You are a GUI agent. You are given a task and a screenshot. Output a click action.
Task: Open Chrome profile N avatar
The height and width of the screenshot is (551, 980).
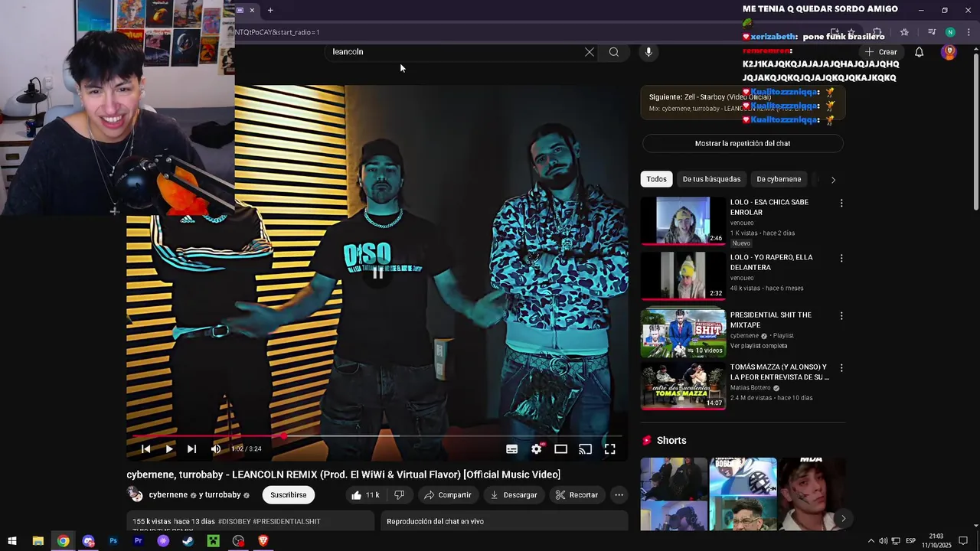(x=950, y=32)
